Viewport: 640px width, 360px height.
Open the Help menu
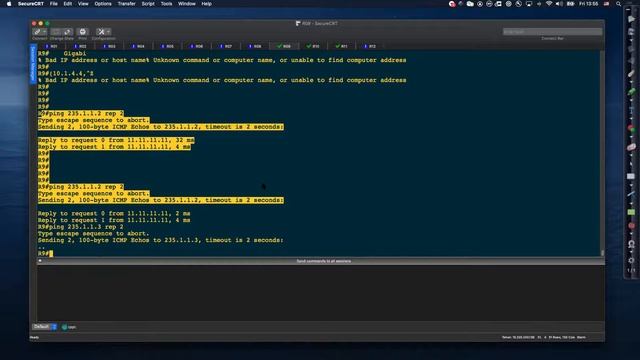(x=207, y=4)
